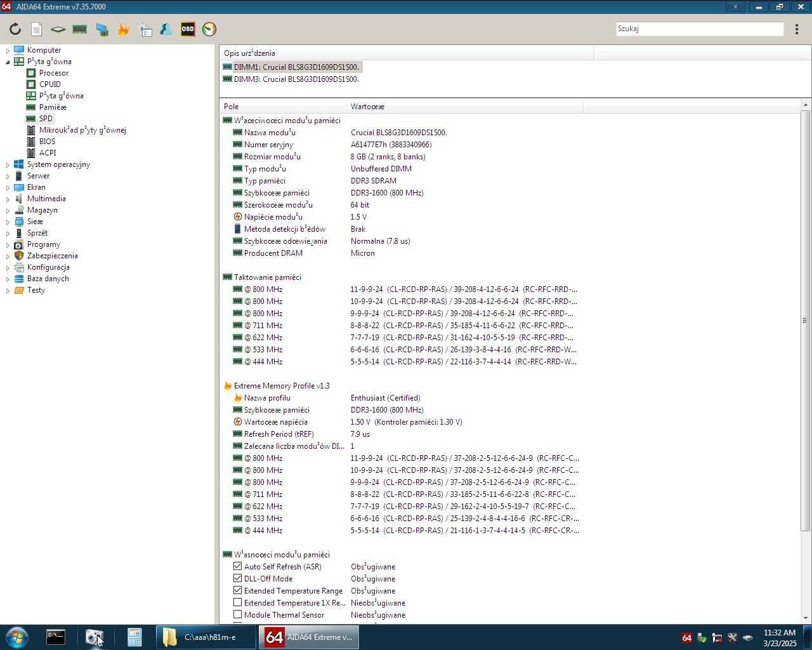Click the Taktowanie pamięci section header
Screen dimensions: 812x650
pyautogui.click(x=267, y=277)
